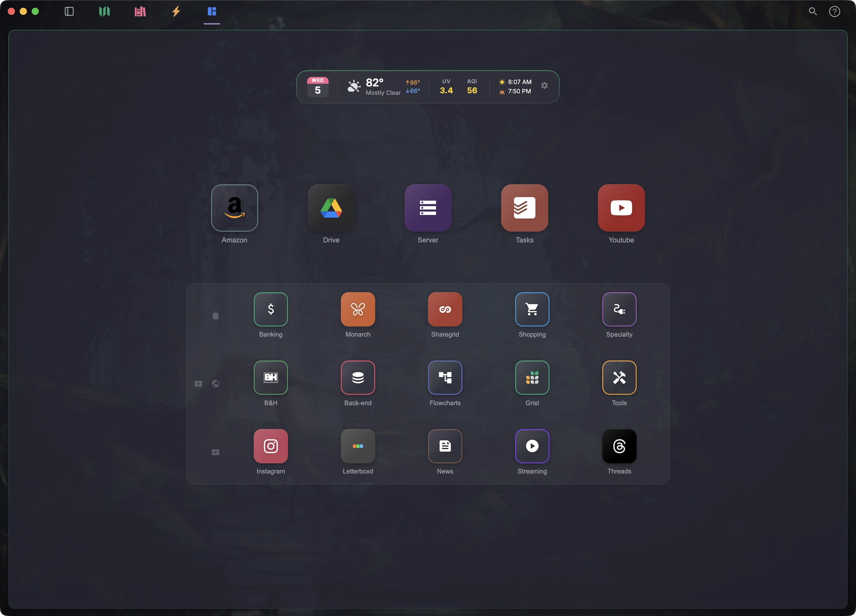Click the AQI 56 reading
The height and width of the screenshot is (616, 856).
click(x=472, y=90)
